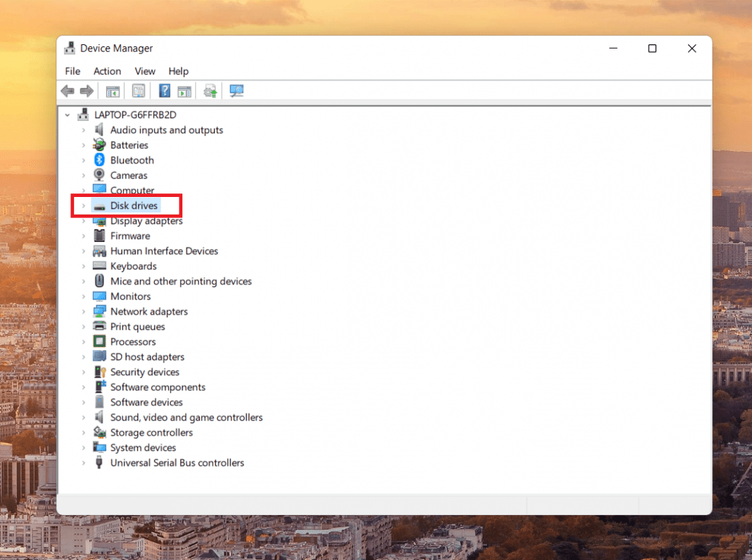This screenshot has height=560, width=752.
Task: Open the Action menu
Action: tap(107, 71)
